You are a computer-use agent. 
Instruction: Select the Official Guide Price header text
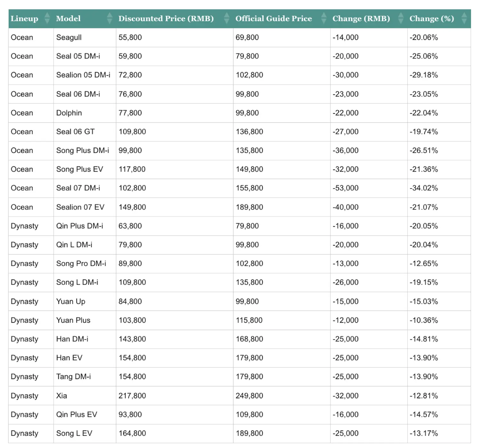point(274,19)
